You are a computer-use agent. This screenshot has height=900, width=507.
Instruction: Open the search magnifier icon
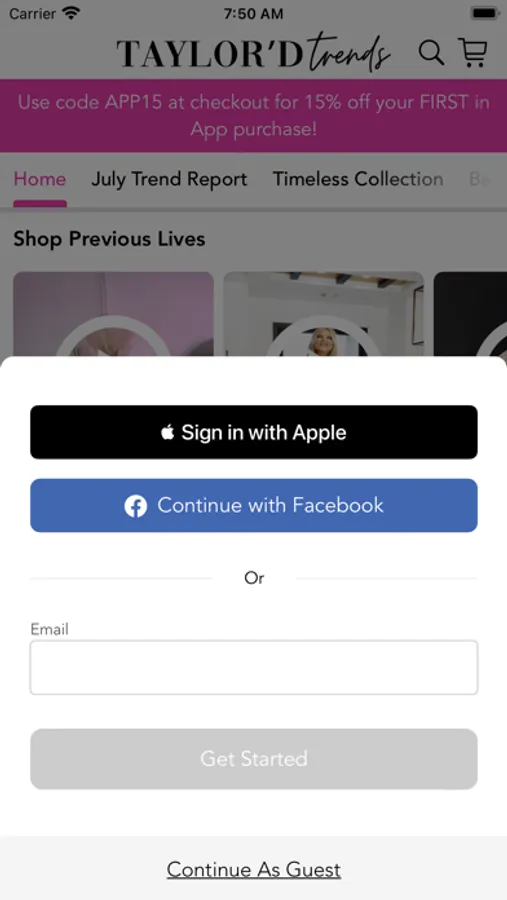[x=431, y=53]
